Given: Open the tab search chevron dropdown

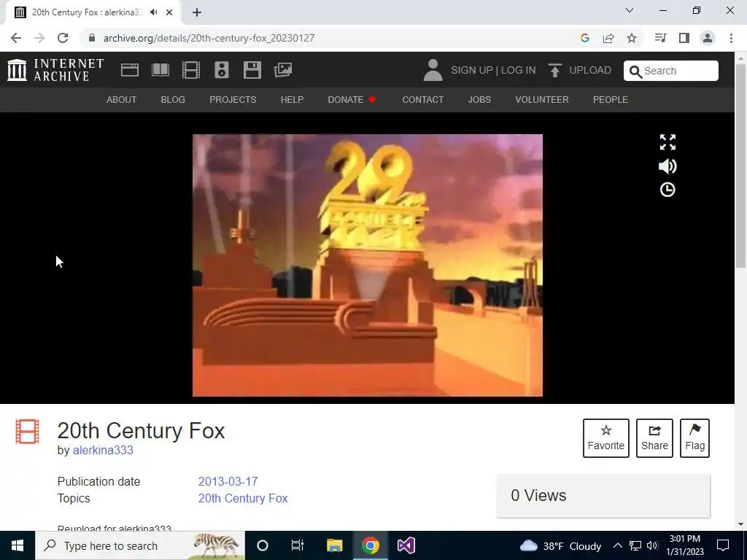Looking at the screenshot, I should click(630, 10).
